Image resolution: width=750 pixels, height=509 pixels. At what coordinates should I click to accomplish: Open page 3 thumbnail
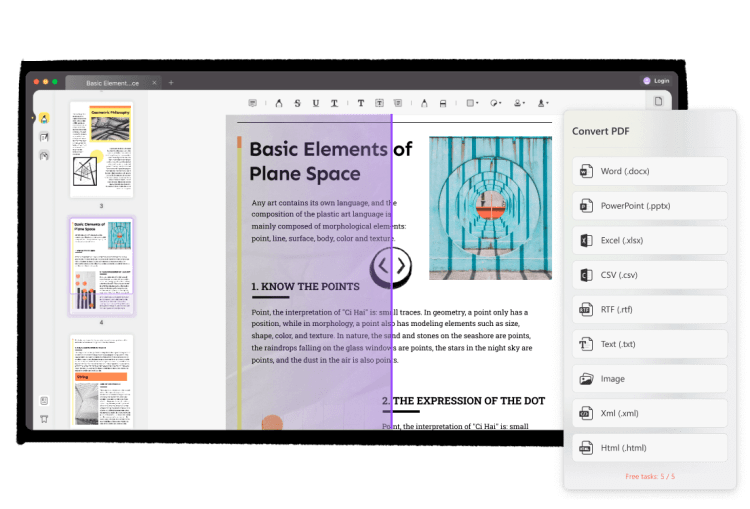(x=101, y=149)
